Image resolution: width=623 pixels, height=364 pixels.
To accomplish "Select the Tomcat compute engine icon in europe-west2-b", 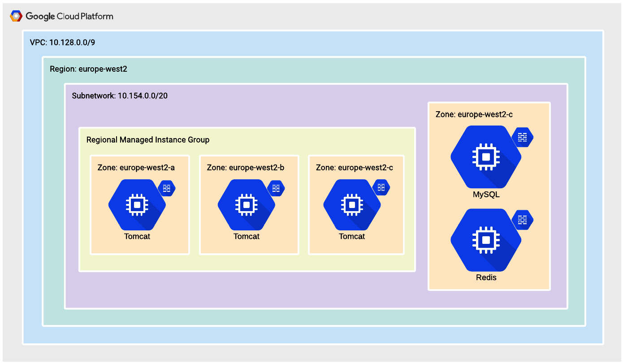I will coord(246,205).
